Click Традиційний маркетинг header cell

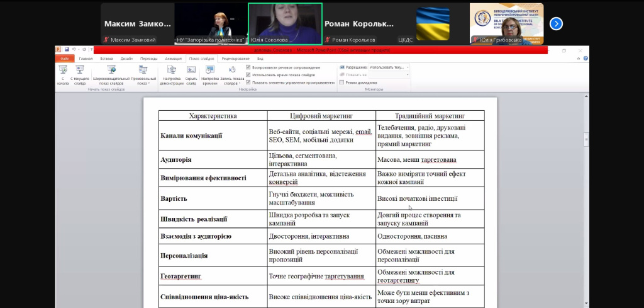[430, 116]
